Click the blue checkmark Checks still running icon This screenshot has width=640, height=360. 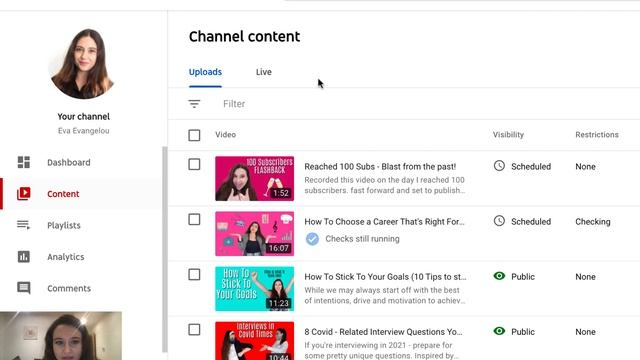pyautogui.click(x=312, y=239)
